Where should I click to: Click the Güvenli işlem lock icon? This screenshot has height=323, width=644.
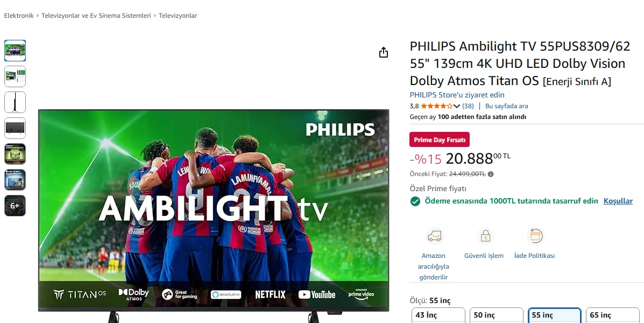click(x=485, y=236)
